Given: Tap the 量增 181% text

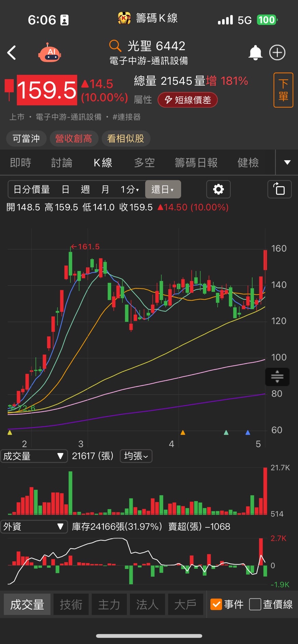Looking at the screenshot, I should click(x=221, y=81).
